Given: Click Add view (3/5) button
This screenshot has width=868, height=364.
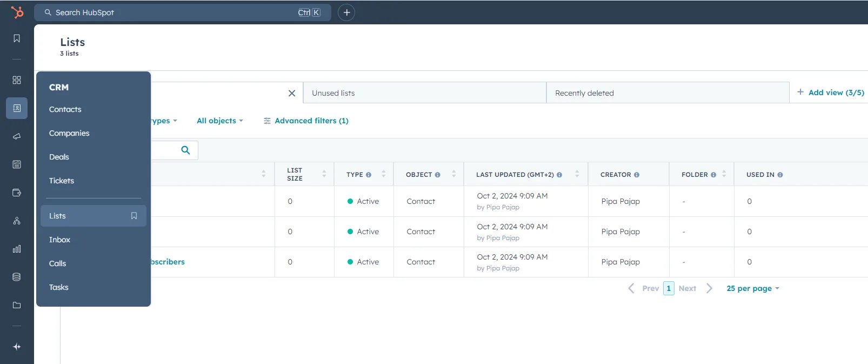Looking at the screenshot, I should [831, 92].
